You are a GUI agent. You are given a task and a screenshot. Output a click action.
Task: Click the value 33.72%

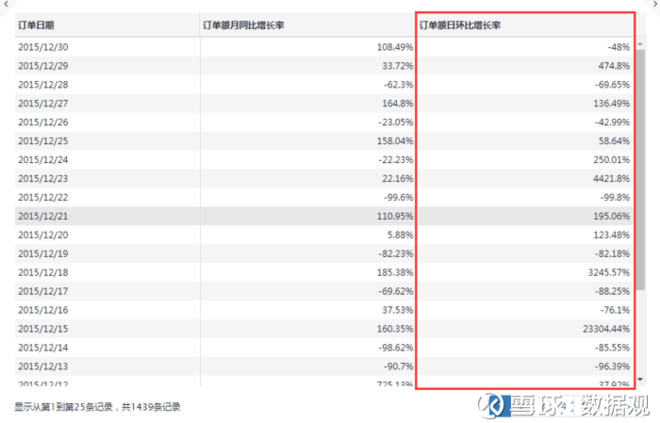397,66
